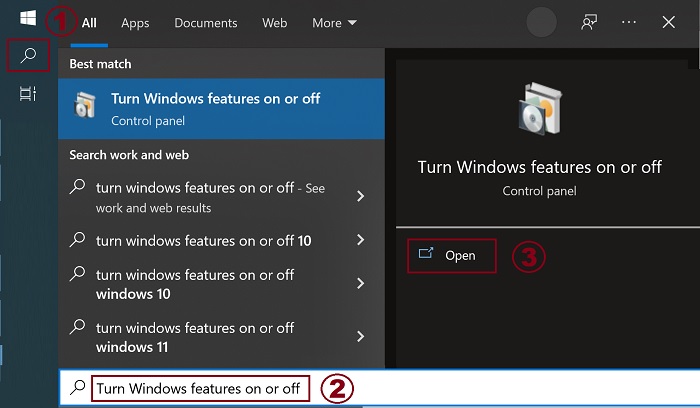Screen dimensions: 700x408
Task: Close the search panel
Action: (669, 22)
